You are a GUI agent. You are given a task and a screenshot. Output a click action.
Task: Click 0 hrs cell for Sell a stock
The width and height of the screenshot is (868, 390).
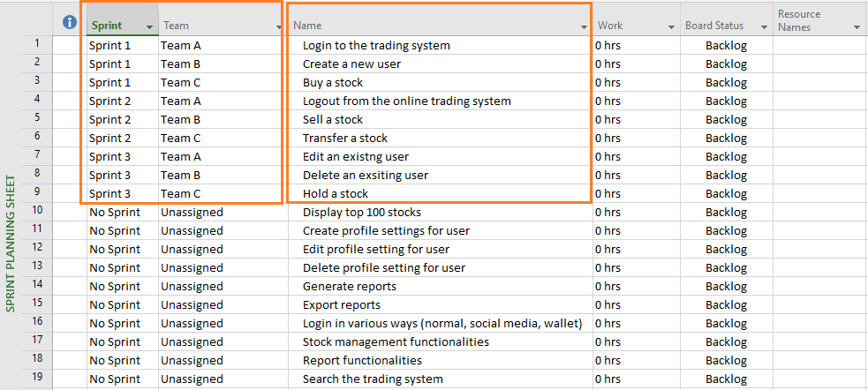point(636,119)
